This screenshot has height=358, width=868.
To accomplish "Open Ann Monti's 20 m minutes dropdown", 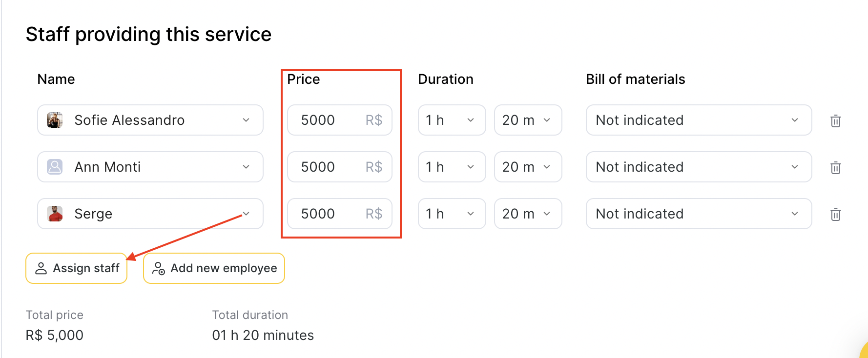I will pos(528,167).
